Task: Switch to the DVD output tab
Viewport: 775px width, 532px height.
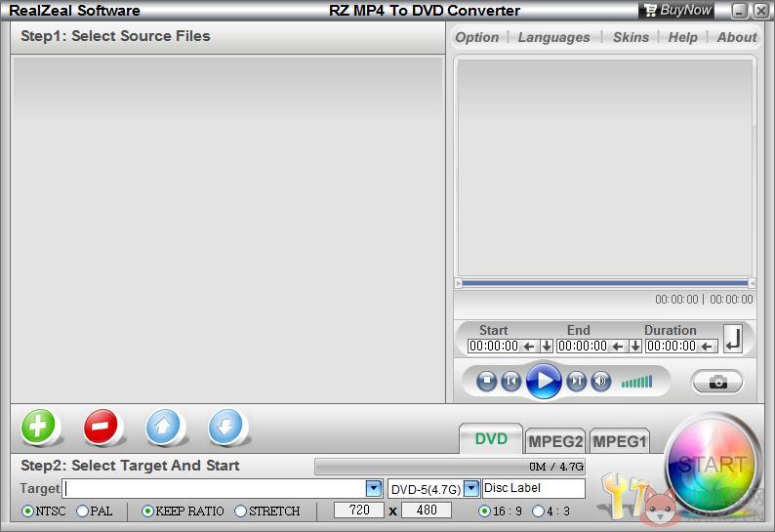Action: pyautogui.click(x=491, y=438)
